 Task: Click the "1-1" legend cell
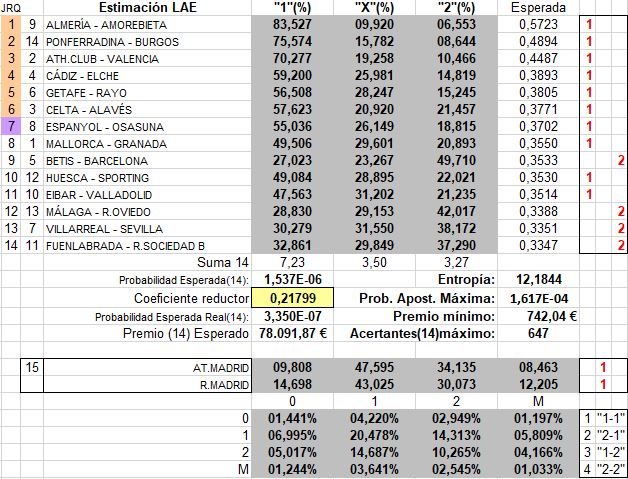coord(611,419)
